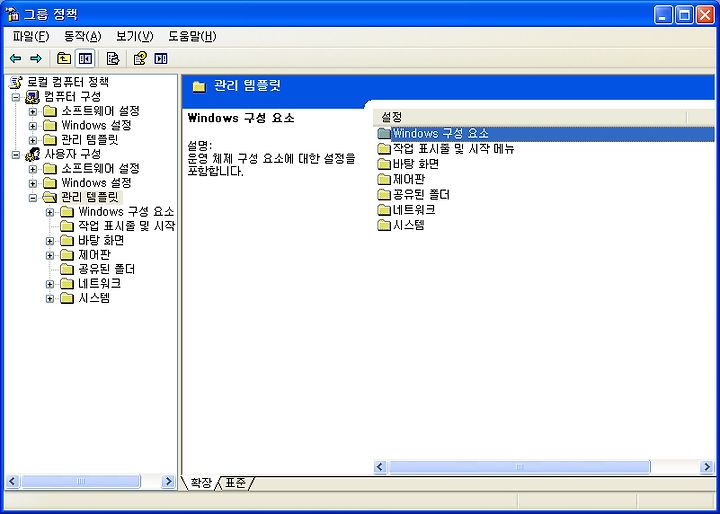720x514 pixels.
Task: Open the 보기(V) menu
Action: (135, 36)
